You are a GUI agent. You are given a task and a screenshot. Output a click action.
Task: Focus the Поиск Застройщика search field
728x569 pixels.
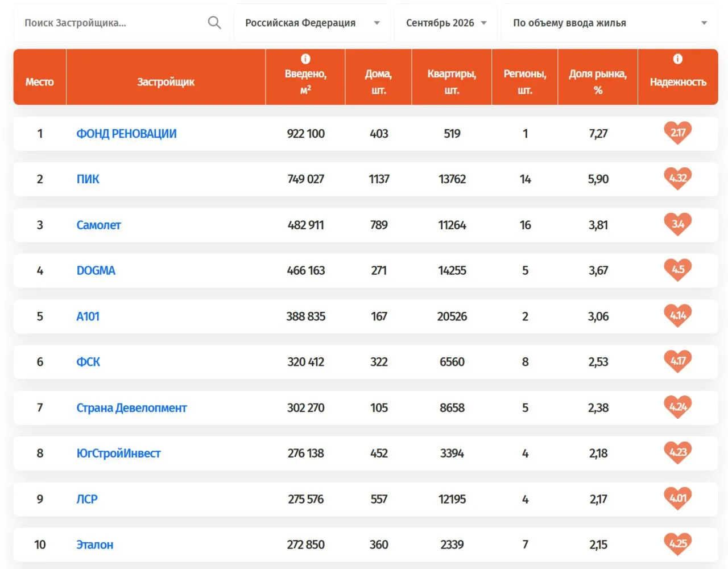(114, 23)
